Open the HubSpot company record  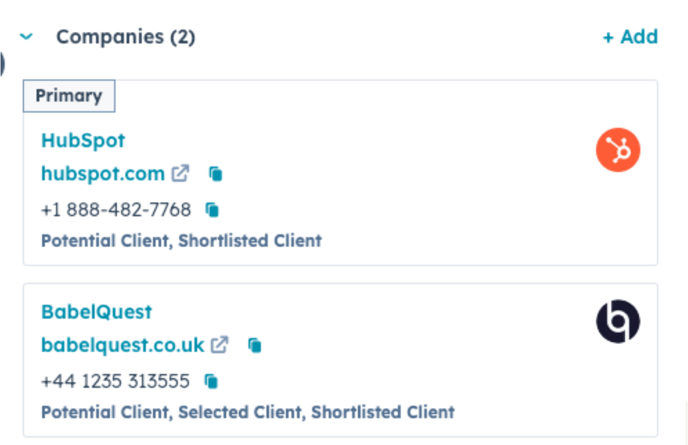coord(83,141)
